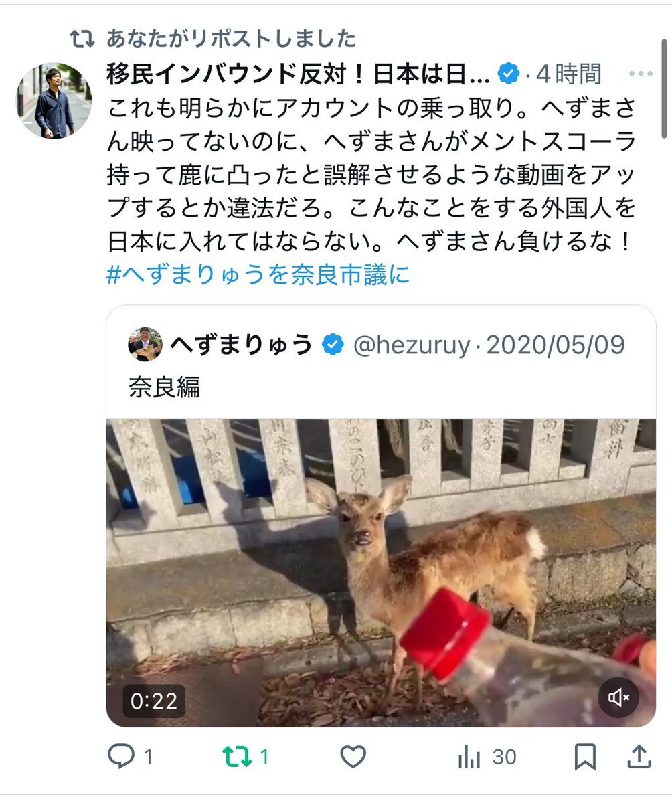Open the share upload icon

coord(639,757)
